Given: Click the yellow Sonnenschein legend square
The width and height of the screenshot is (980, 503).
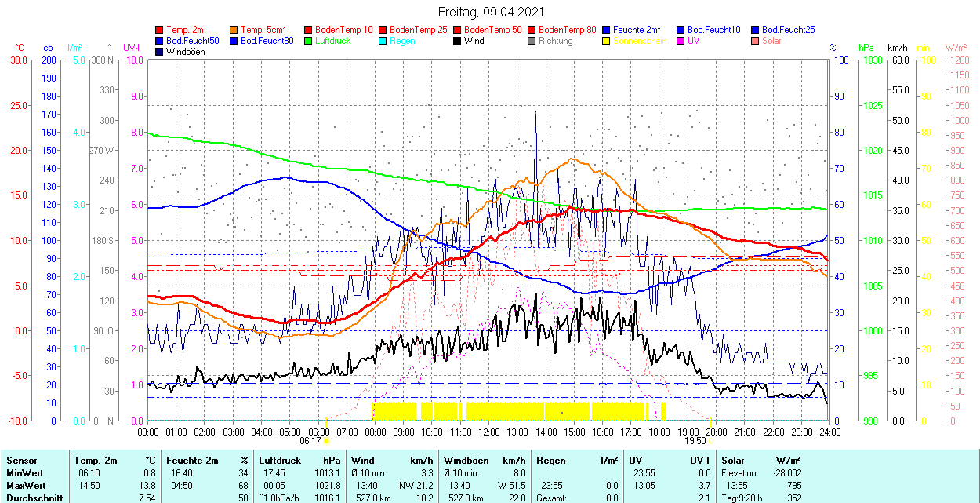Looking at the screenshot, I should click(x=607, y=41).
